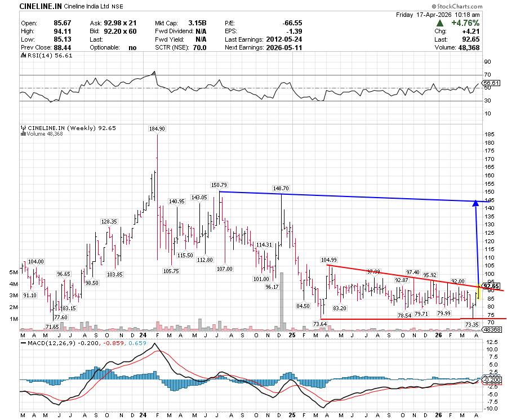
Task: Click the Open value 85.67
Action: [x=63, y=23]
